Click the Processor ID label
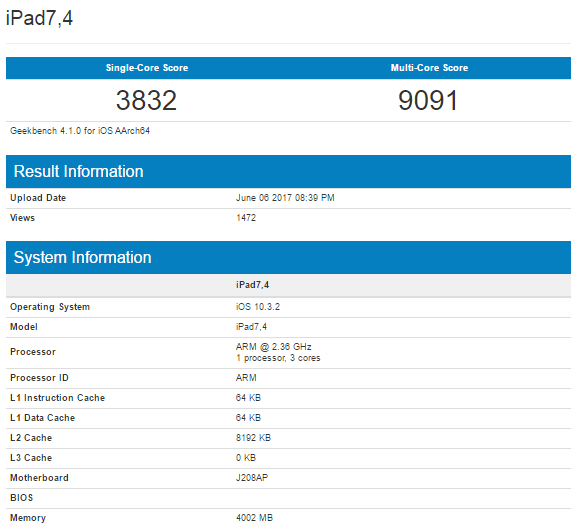The height and width of the screenshot is (531, 579). coord(39,378)
